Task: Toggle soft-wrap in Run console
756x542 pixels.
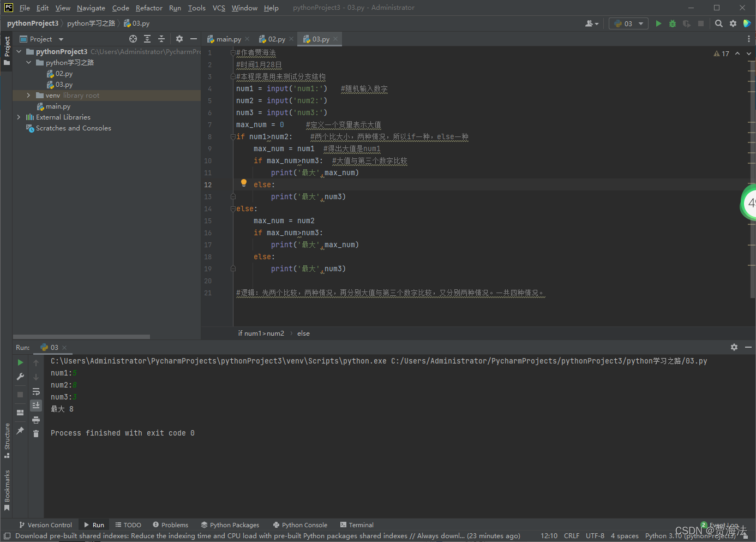Action: pos(36,391)
